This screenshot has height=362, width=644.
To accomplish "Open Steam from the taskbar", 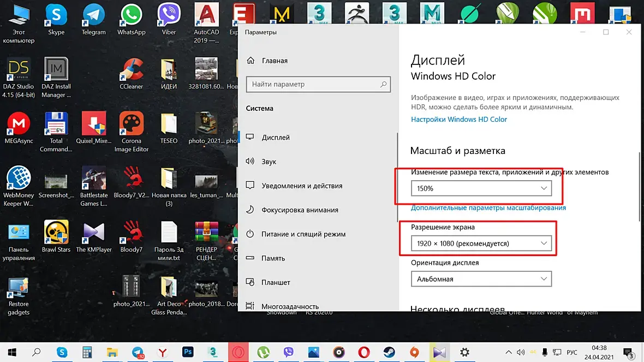I will pyautogui.click(x=389, y=352).
